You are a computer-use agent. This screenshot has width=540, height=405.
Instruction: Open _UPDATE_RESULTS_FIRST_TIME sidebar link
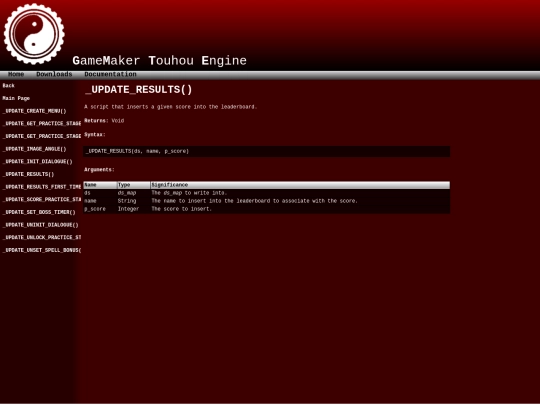click(42, 187)
